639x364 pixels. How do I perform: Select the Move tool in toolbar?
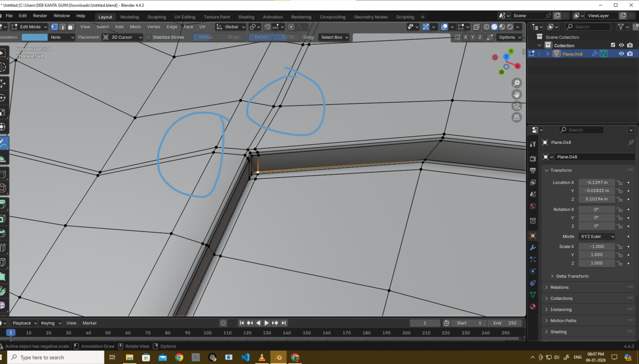click(3, 83)
